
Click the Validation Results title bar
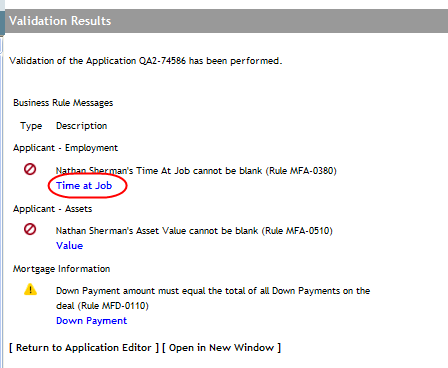tap(226, 21)
